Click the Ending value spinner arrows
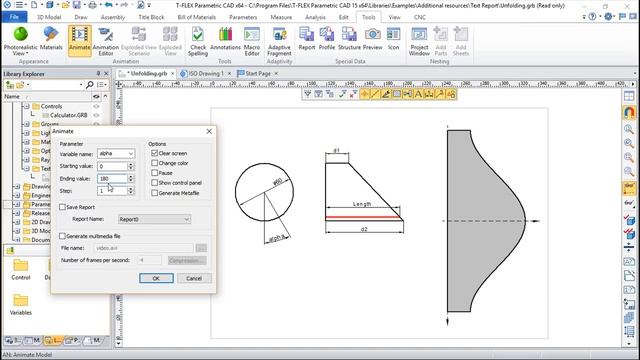The height and width of the screenshot is (360, 640). [131, 178]
